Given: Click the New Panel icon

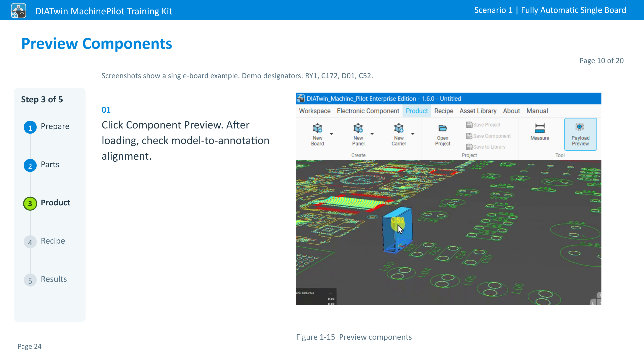Looking at the screenshot, I should [358, 128].
